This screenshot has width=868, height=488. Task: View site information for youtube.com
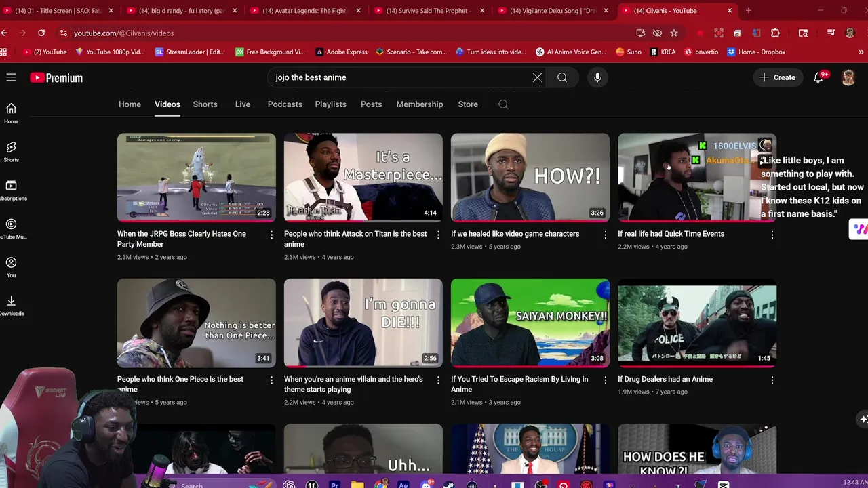(63, 33)
